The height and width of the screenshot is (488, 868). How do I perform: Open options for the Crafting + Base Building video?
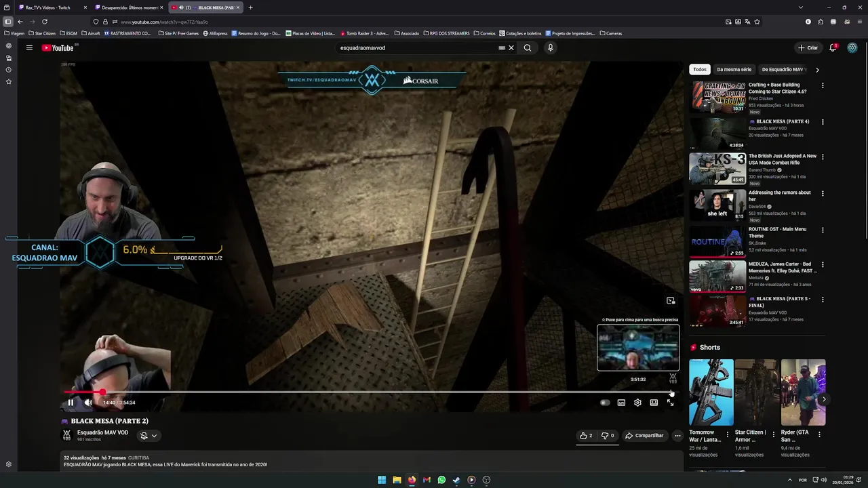pyautogui.click(x=823, y=85)
